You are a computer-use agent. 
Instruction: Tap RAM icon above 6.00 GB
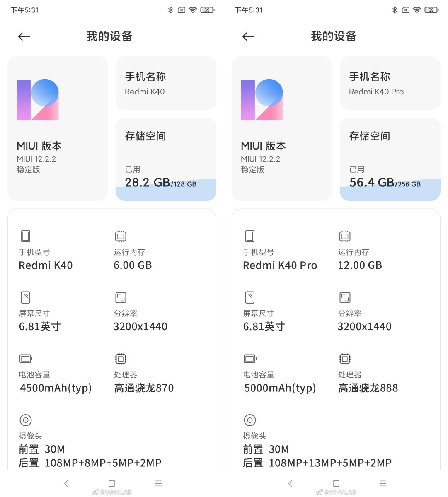[x=121, y=236]
